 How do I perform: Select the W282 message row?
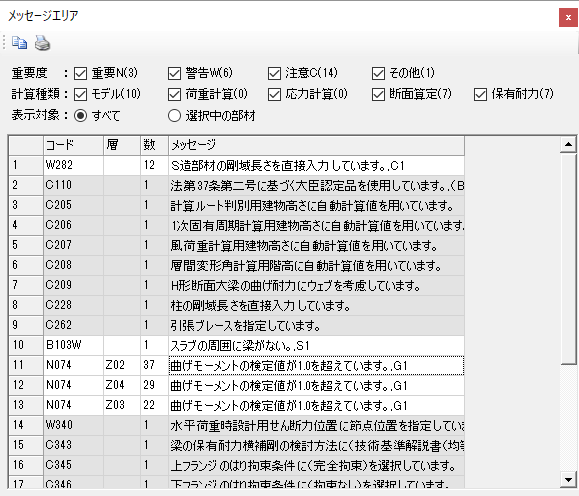236,165
